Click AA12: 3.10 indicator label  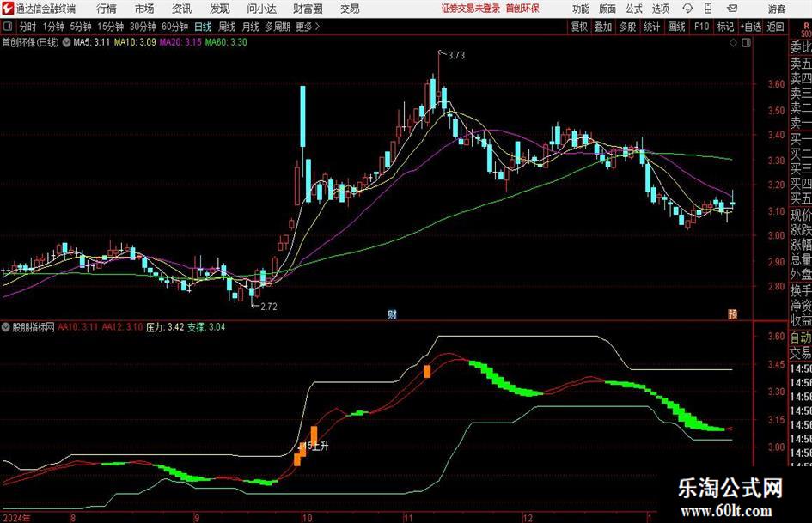pyautogui.click(x=122, y=327)
